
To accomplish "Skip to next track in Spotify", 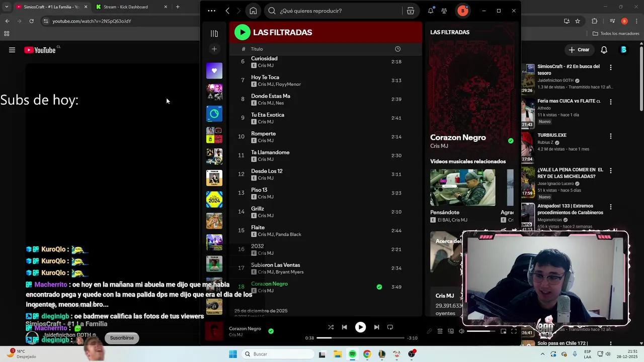I will pyautogui.click(x=376, y=327).
